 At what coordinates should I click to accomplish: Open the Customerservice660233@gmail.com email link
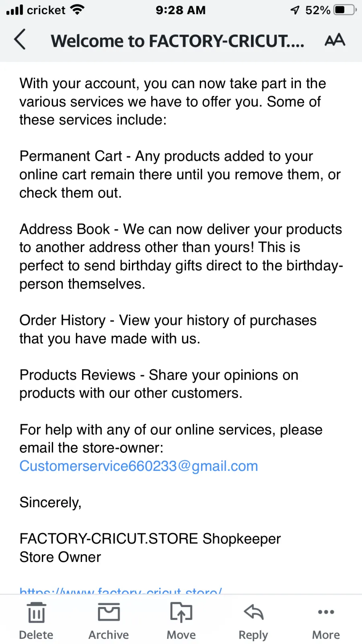(x=139, y=466)
